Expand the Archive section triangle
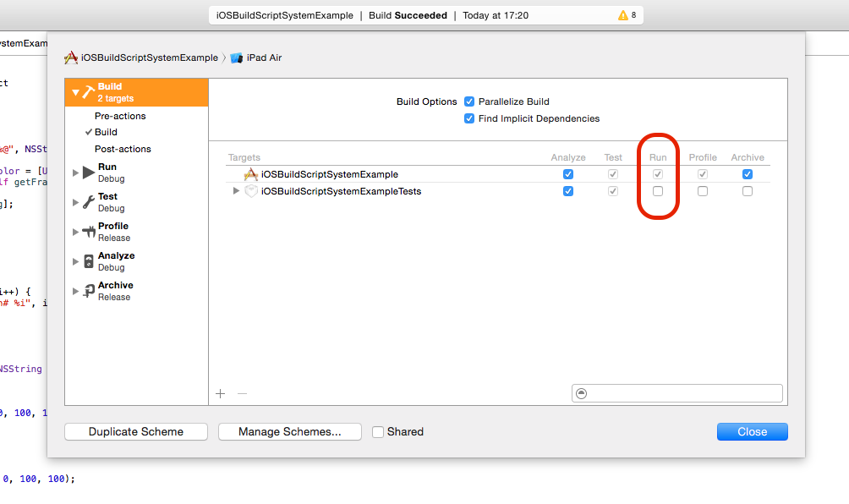The image size is (849, 504). tap(76, 291)
